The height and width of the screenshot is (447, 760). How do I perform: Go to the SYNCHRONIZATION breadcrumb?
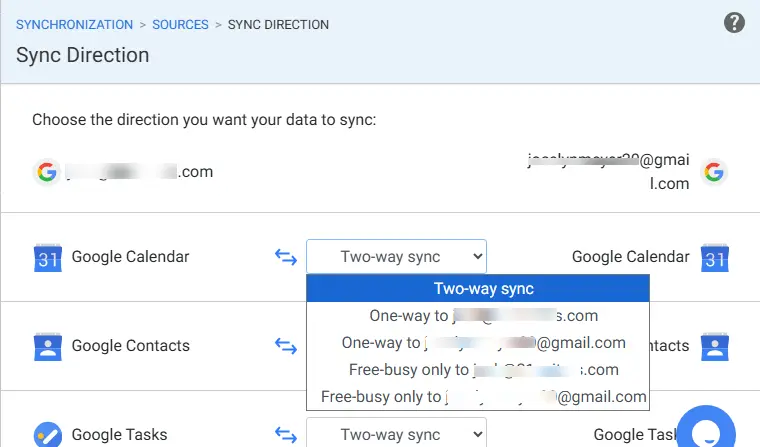tap(74, 24)
